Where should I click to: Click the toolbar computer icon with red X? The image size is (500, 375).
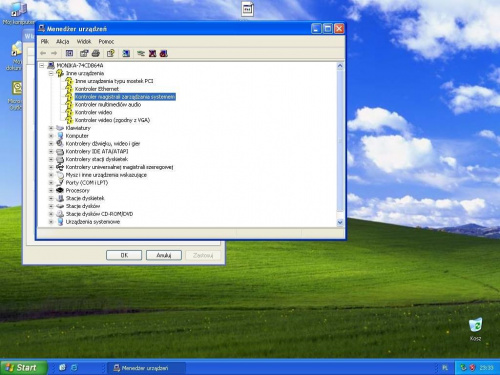coord(152,53)
